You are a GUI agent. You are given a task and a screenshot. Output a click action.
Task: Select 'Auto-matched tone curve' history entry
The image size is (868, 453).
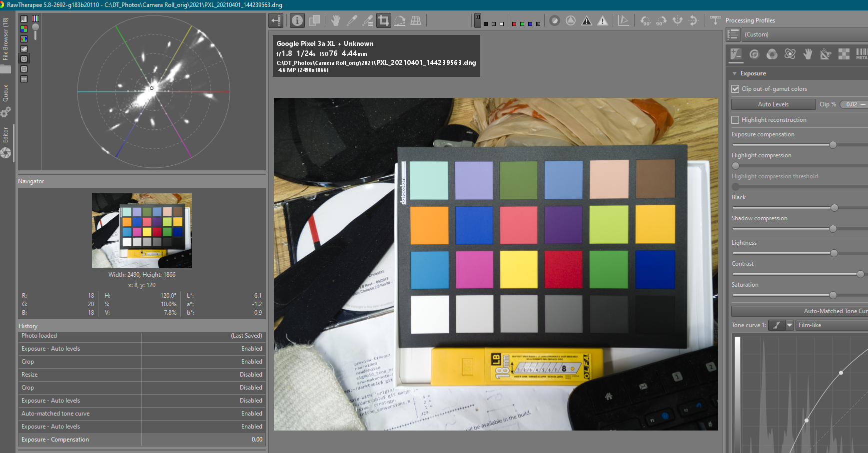141,414
